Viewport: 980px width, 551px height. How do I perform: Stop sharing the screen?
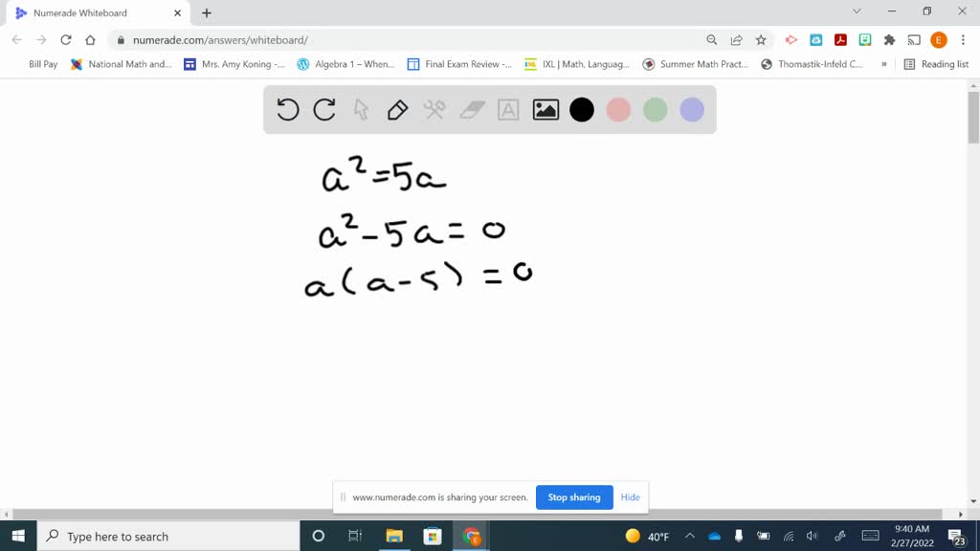pyautogui.click(x=574, y=497)
